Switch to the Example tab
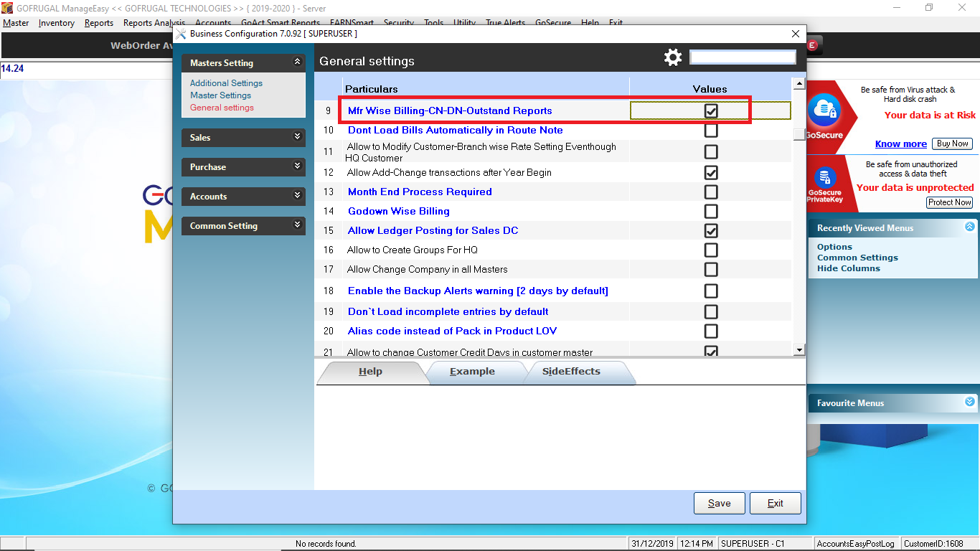Screen dimensions: 980x551 click(x=472, y=372)
